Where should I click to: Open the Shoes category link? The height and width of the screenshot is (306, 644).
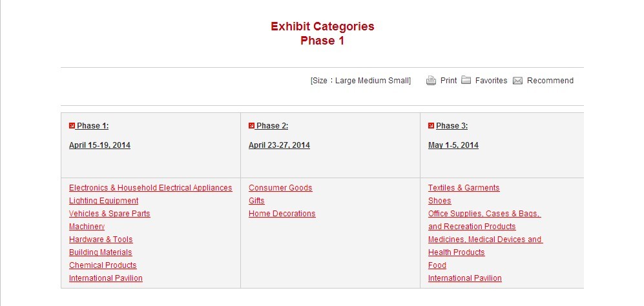pyautogui.click(x=439, y=201)
